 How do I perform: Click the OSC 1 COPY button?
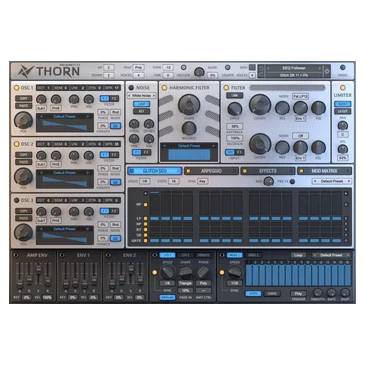[x=23, y=99]
